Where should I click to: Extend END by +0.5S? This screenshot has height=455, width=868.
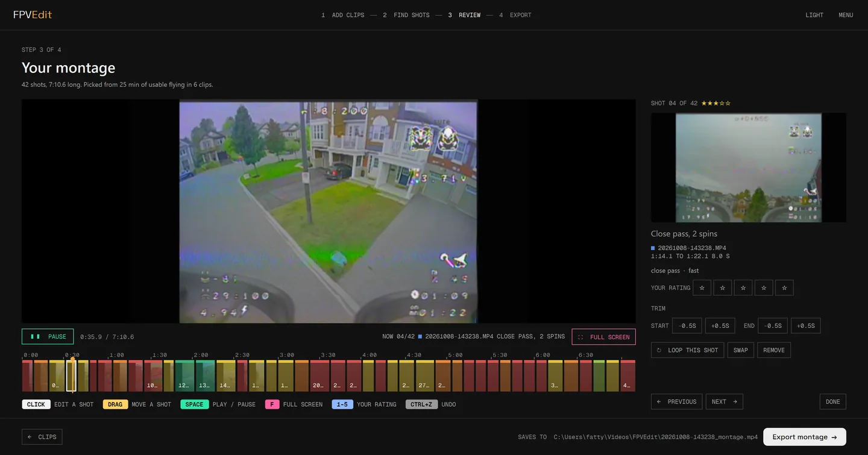[806, 326]
